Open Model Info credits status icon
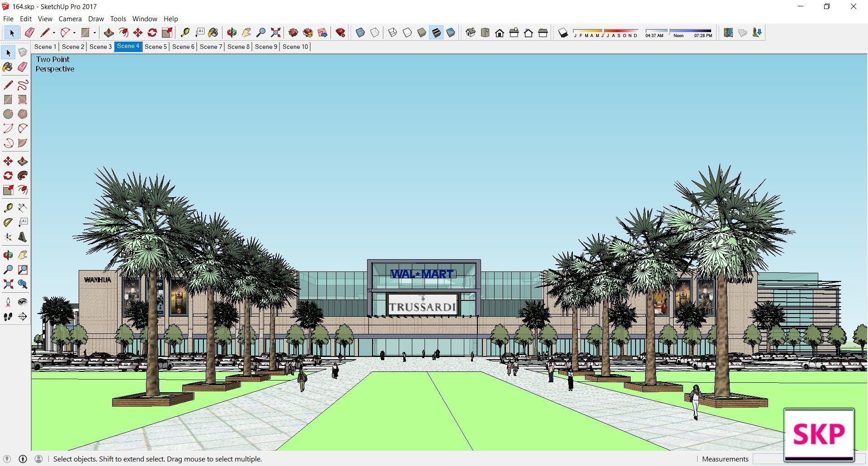The width and height of the screenshot is (868, 466). (x=23, y=459)
